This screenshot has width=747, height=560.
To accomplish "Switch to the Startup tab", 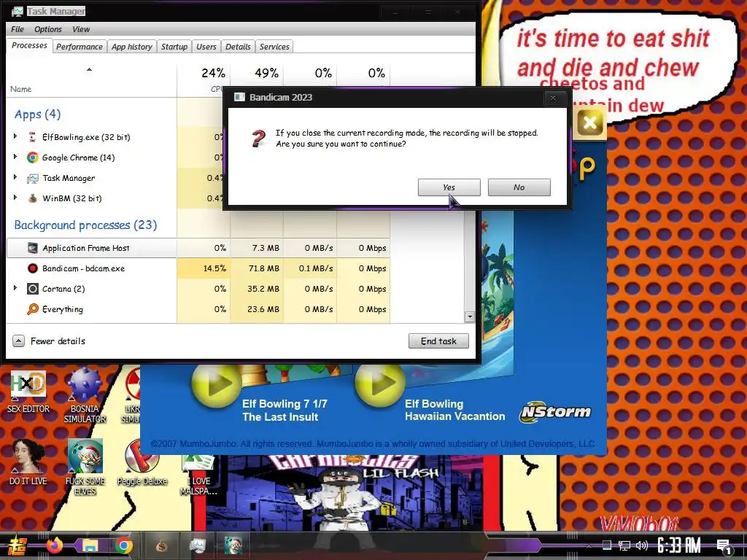I will 174,47.
